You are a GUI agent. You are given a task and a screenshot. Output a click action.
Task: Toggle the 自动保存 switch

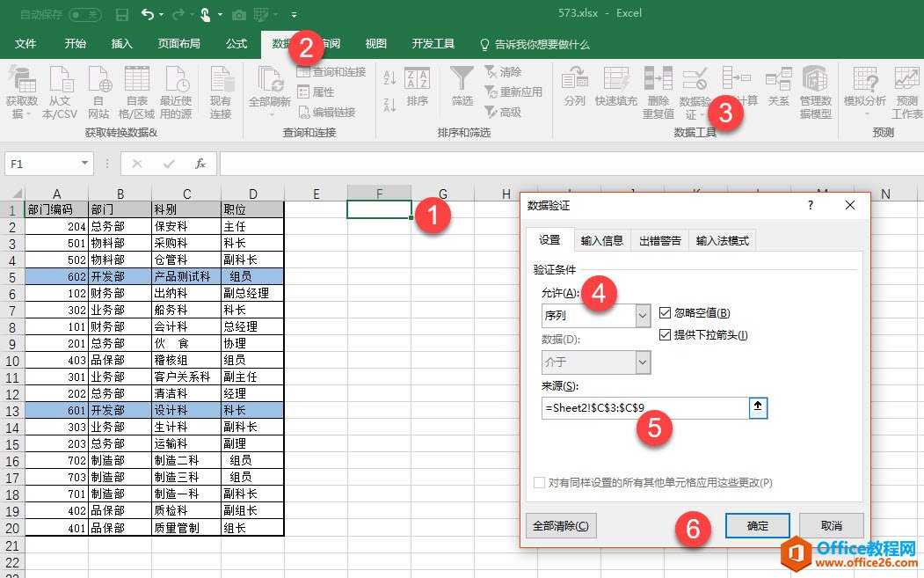click(84, 15)
